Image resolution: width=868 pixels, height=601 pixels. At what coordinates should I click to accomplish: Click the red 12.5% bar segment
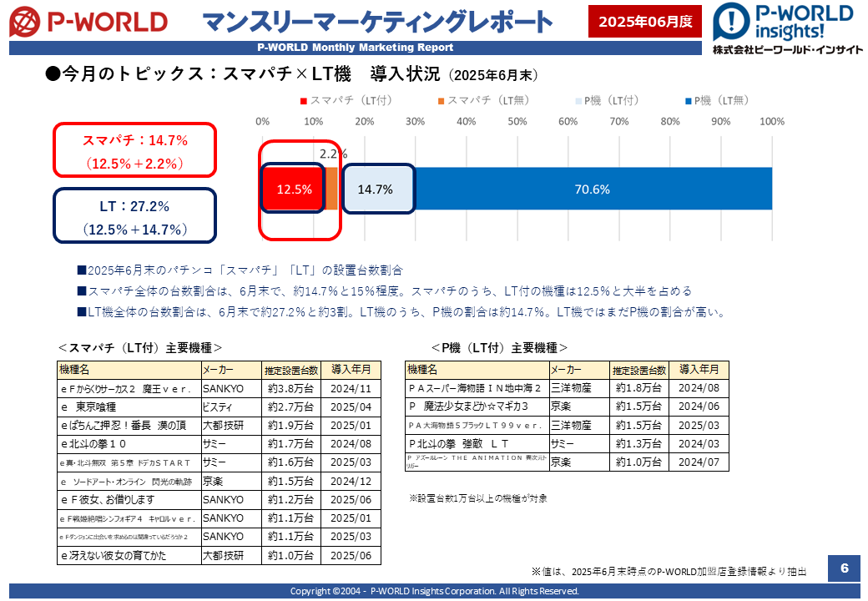pos(294,189)
